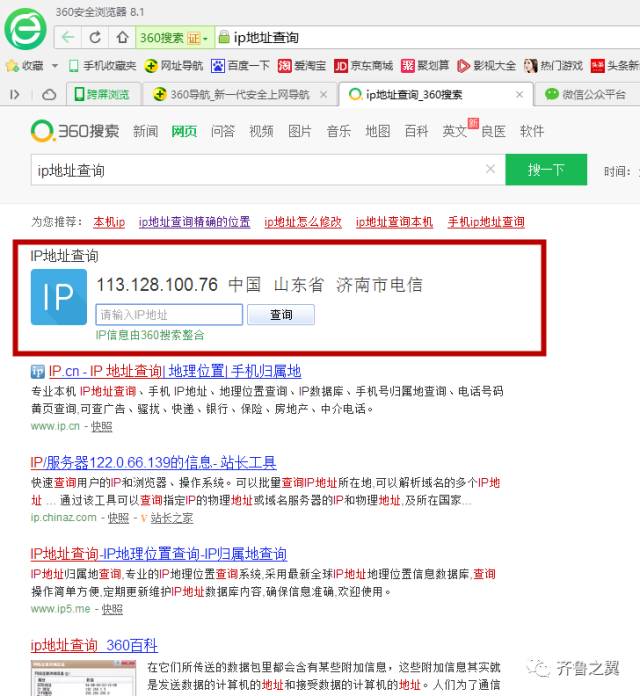Focus the 请输入IP地址 input field
This screenshot has width=640, height=696.
pos(169,315)
